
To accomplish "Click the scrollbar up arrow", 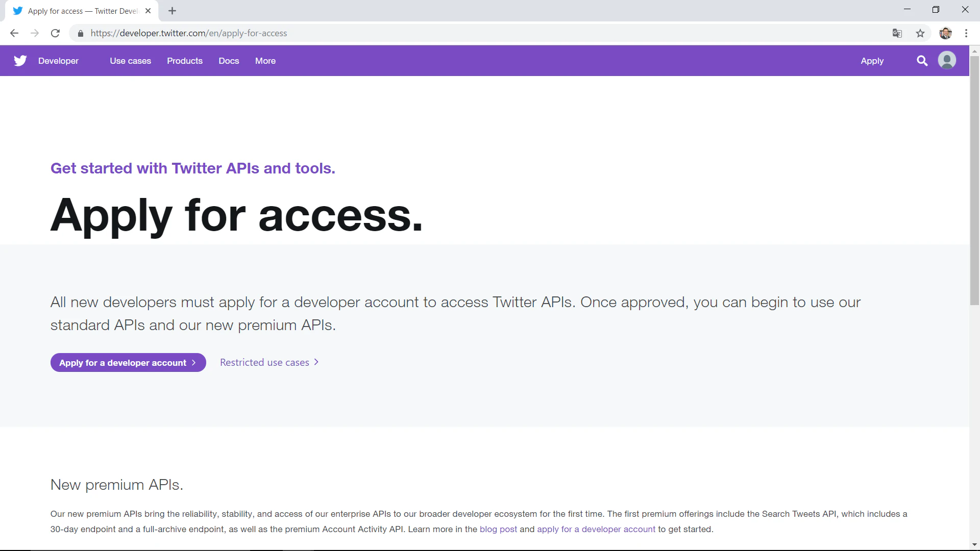I will coord(974,51).
